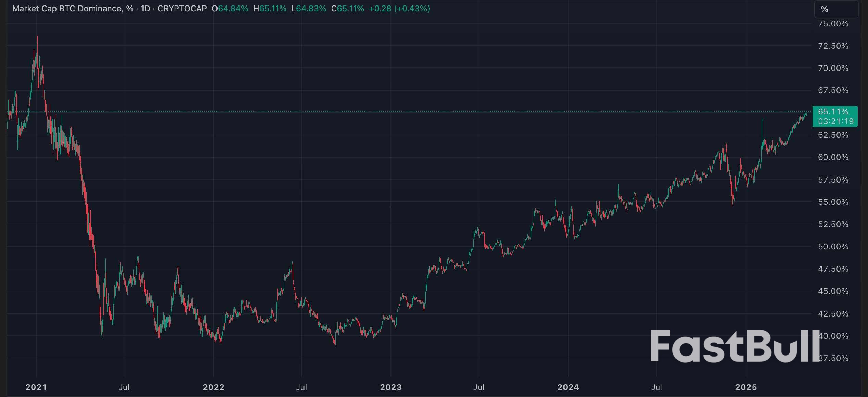Screen dimensions: 868x397
Task: Click the Jul label before 2022
Action: tap(124, 387)
